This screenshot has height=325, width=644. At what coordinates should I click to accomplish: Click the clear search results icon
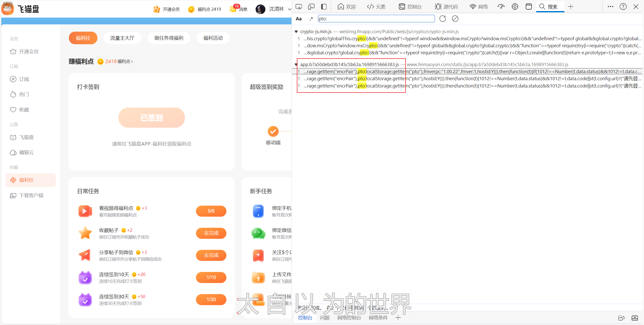[x=455, y=19]
